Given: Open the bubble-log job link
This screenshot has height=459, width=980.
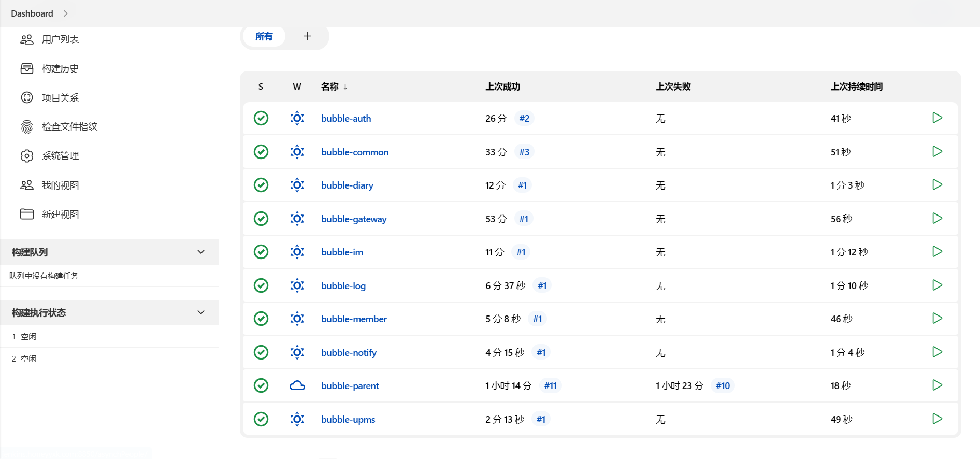Looking at the screenshot, I should [x=343, y=285].
